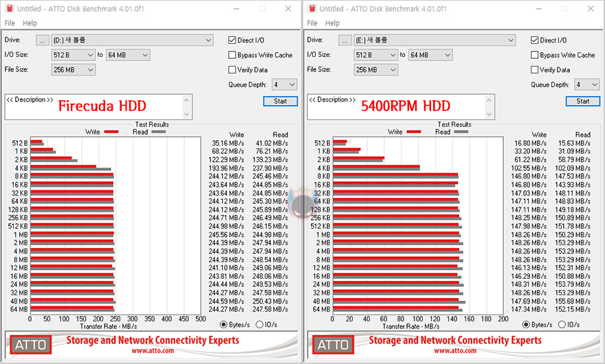Viewport: 605px width, 364px height.
Task: Start the benchmark in Firecuda HDD window
Action: 280,101
